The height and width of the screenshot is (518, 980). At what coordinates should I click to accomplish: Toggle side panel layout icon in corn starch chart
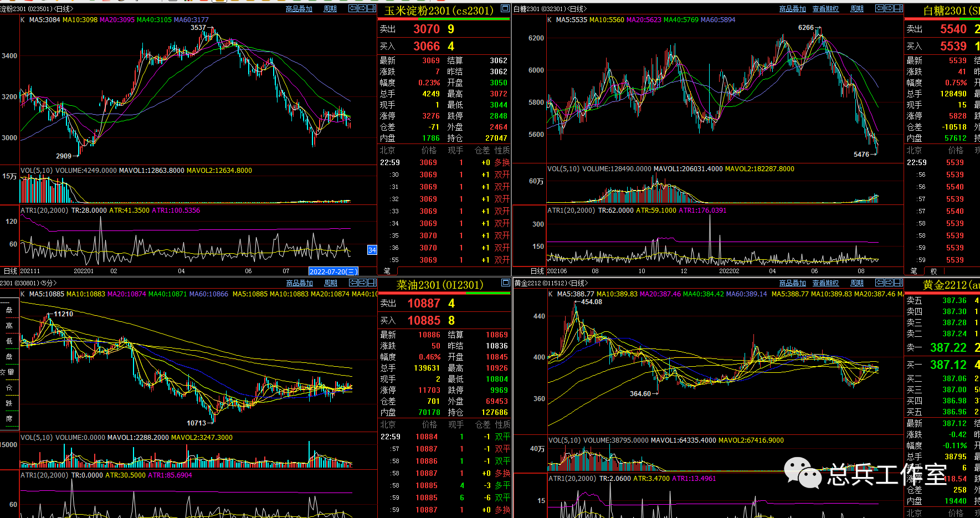tap(372, 8)
